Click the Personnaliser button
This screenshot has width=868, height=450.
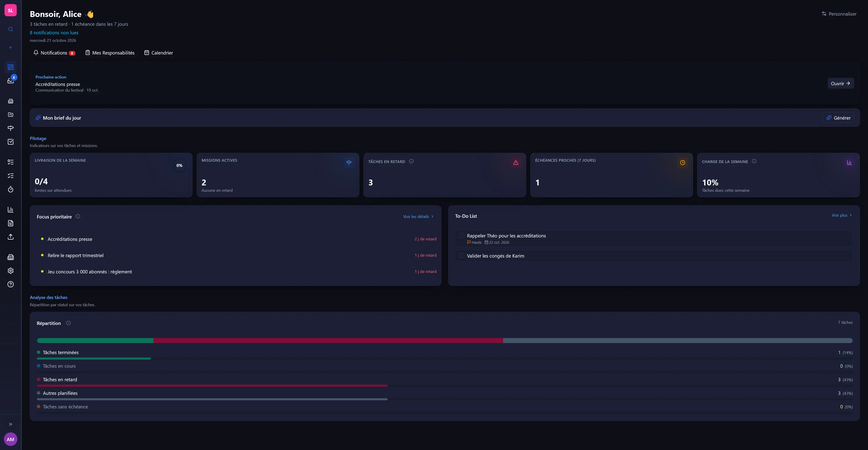pos(839,14)
